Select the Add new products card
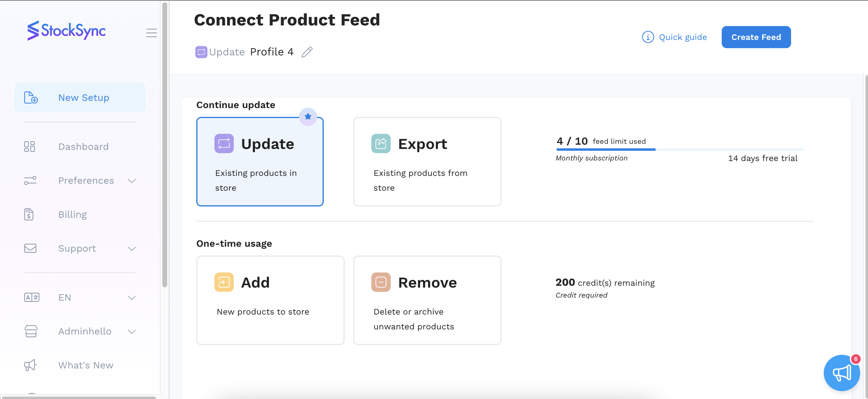This screenshot has height=399, width=868. coord(270,300)
